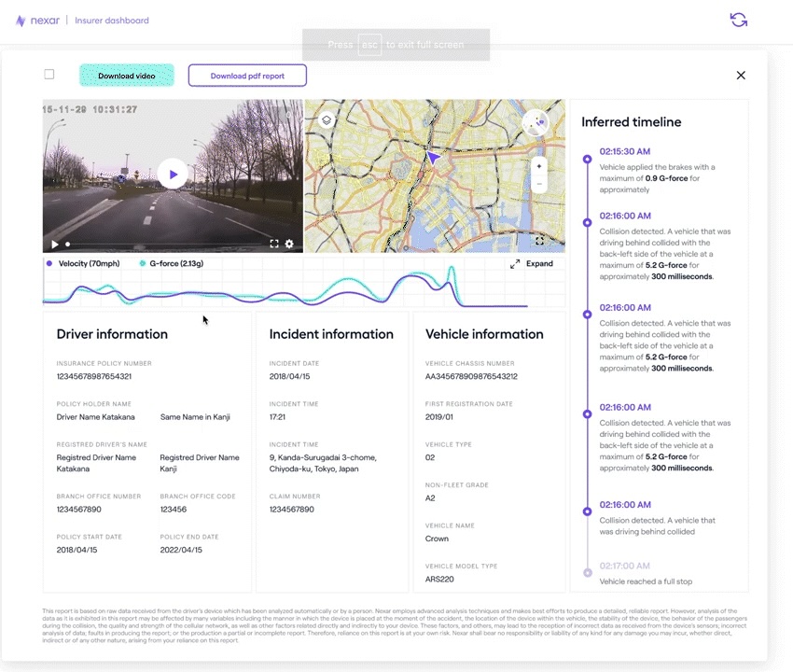
Task: Refresh the dashboard via the sync icon
Action: pyautogui.click(x=738, y=19)
